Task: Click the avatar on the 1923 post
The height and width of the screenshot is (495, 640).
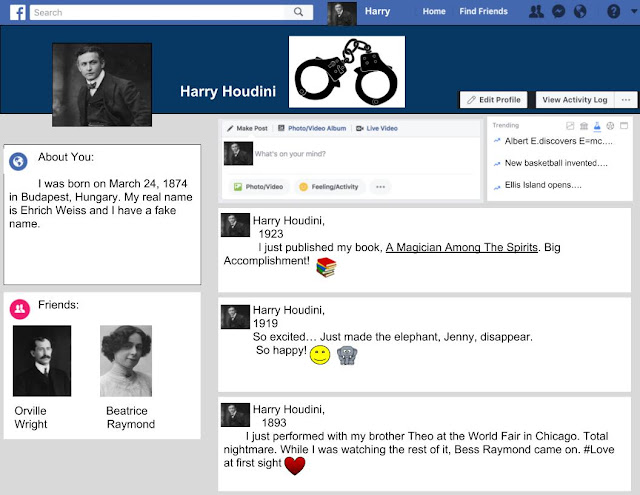Action: point(236,225)
